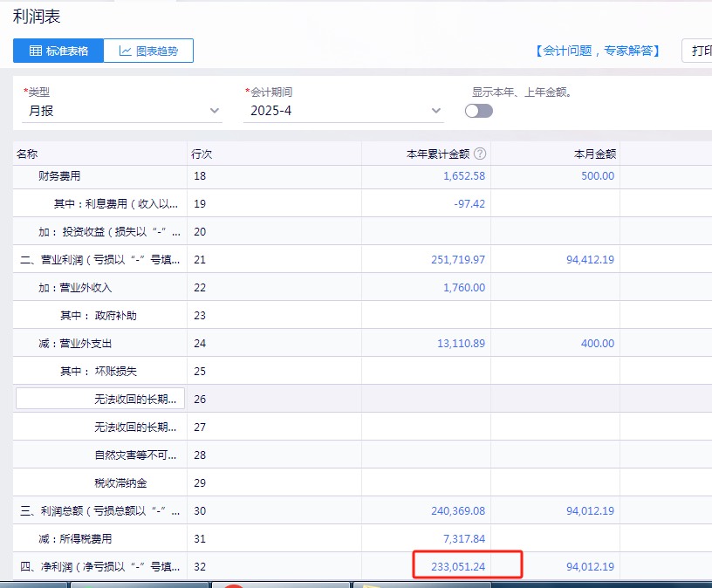Select the 其中：利息费用 row name
The width and height of the screenshot is (712, 588).
coord(116,204)
